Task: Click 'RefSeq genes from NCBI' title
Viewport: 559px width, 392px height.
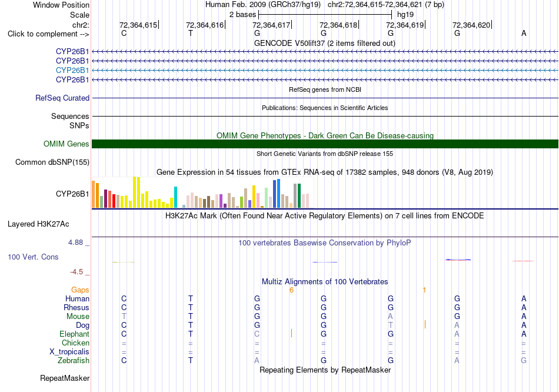Action: pyautogui.click(x=325, y=89)
